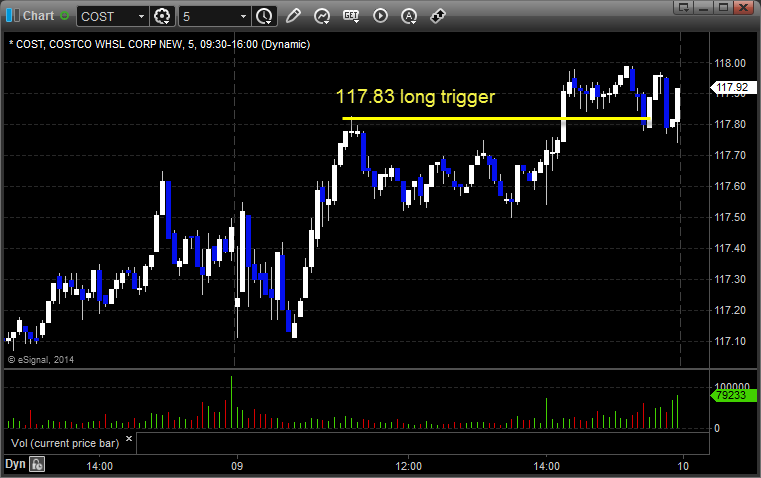This screenshot has height=478, width=761.
Task: Open the time template clock menu
Action: click(265, 16)
